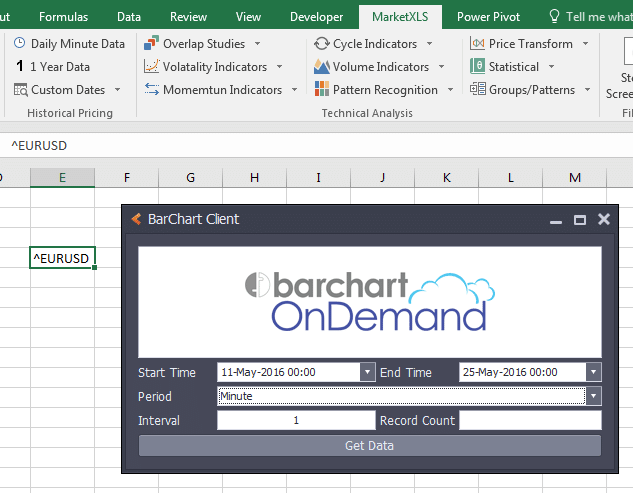Click the Period Minute combo box field
This screenshot has height=493, width=633.
402,396
